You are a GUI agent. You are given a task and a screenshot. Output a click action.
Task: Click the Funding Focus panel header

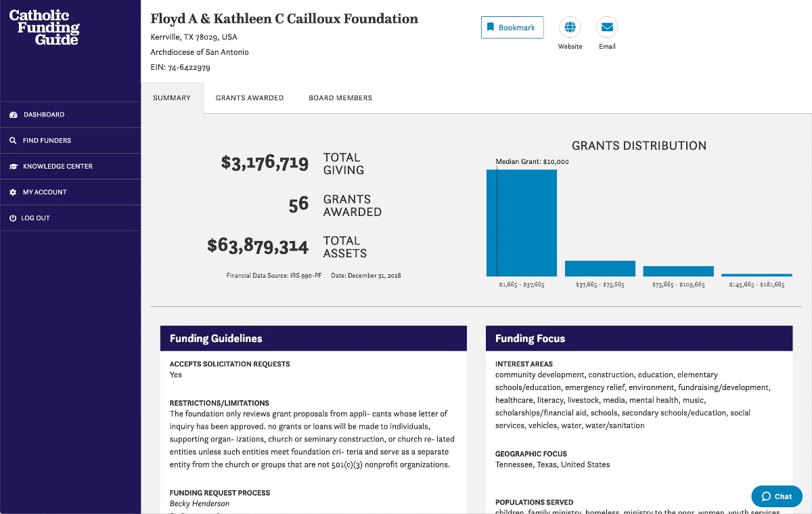(639, 338)
